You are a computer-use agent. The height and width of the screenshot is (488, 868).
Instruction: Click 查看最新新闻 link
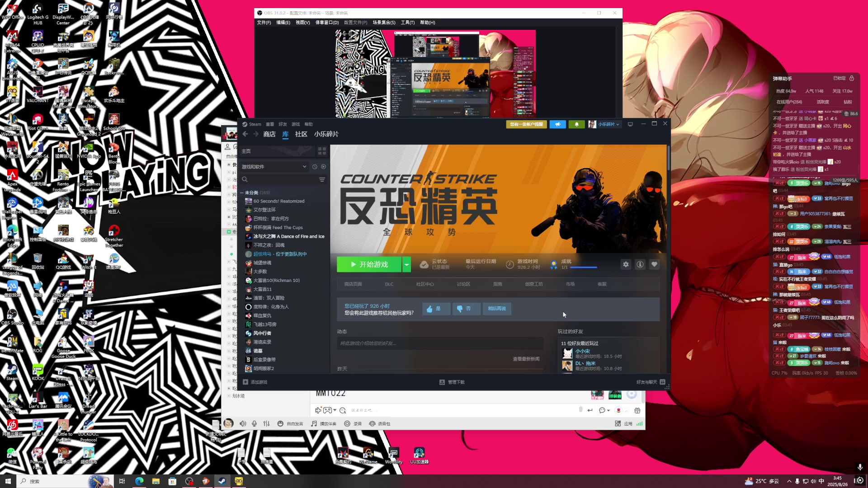pyautogui.click(x=526, y=359)
